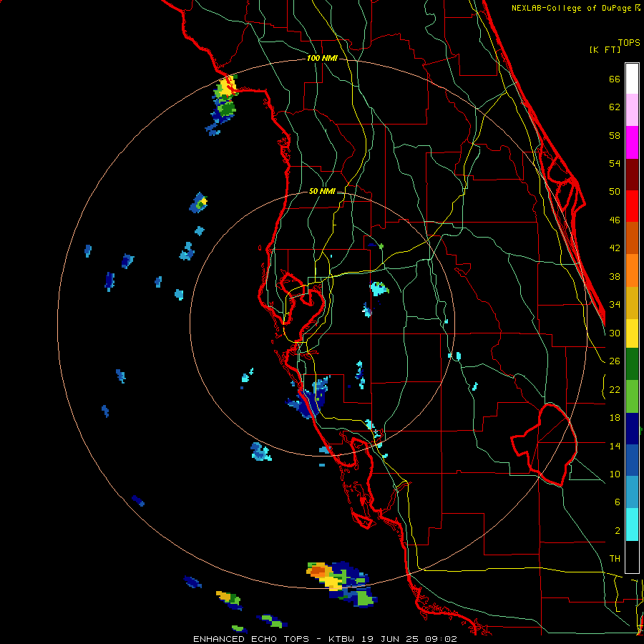Pick the cyan legend band
This screenshot has height=644, width=644.
click(632, 525)
